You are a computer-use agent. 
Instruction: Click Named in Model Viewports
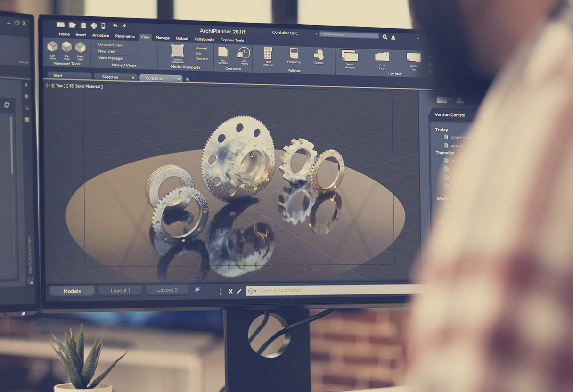(x=201, y=48)
